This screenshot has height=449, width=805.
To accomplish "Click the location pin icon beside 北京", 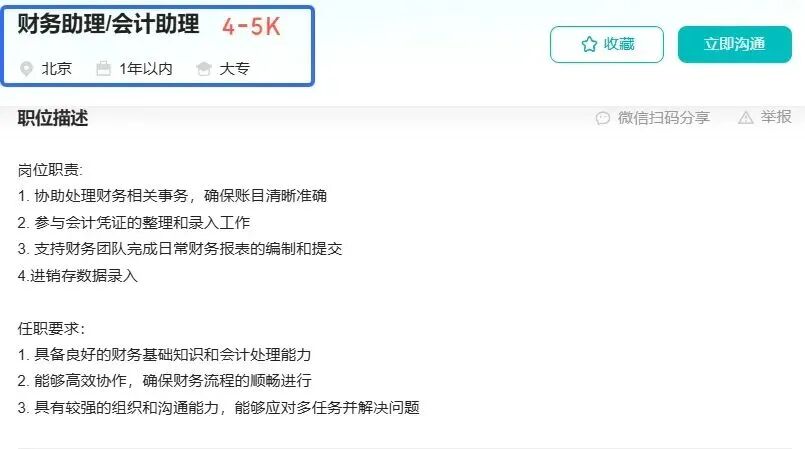I will [26, 69].
